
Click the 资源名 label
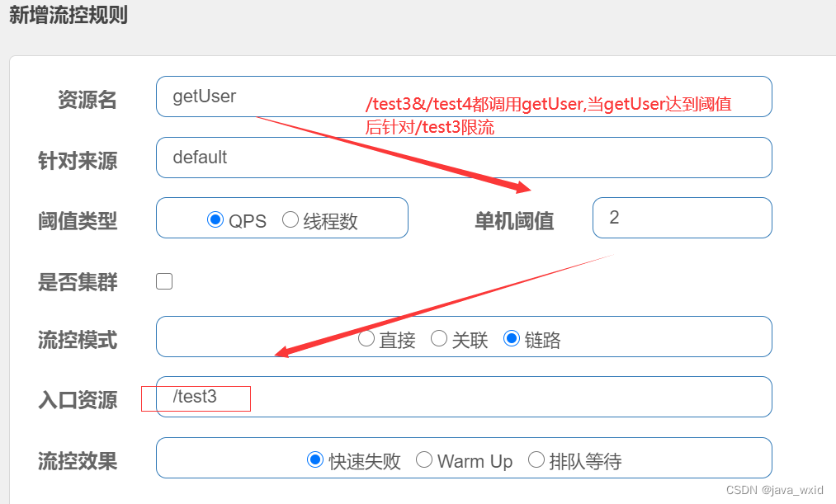(87, 100)
